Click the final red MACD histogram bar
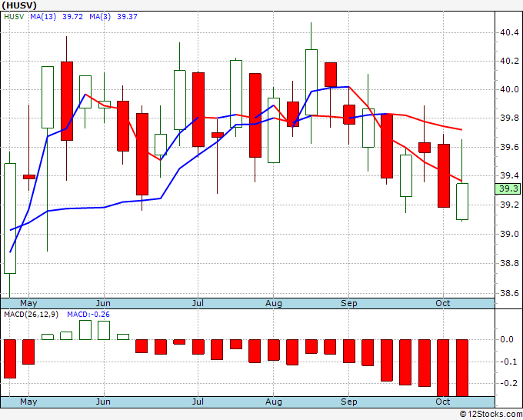This screenshot has height=420, width=523. (462, 368)
